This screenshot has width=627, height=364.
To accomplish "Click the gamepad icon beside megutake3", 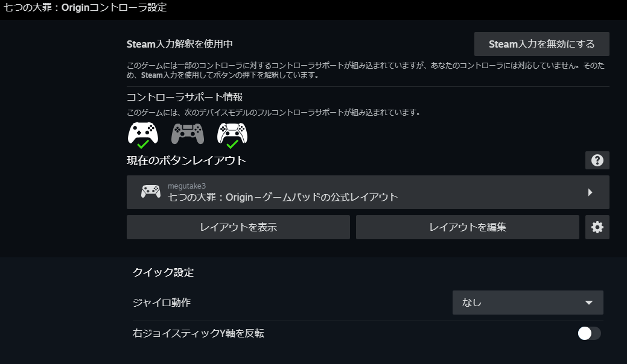I will coord(151,192).
